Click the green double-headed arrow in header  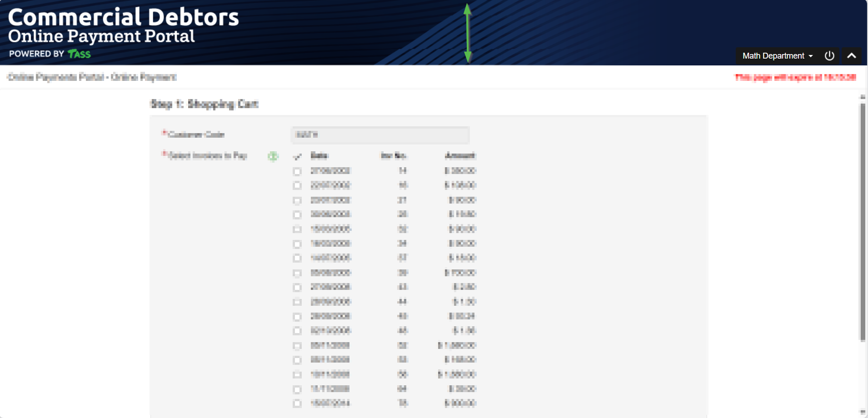pyautogui.click(x=468, y=33)
